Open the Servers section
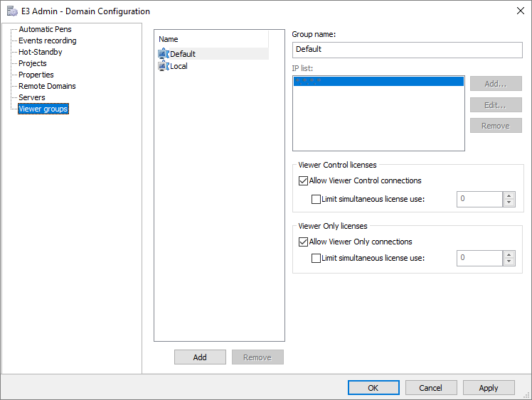 pos(32,97)
